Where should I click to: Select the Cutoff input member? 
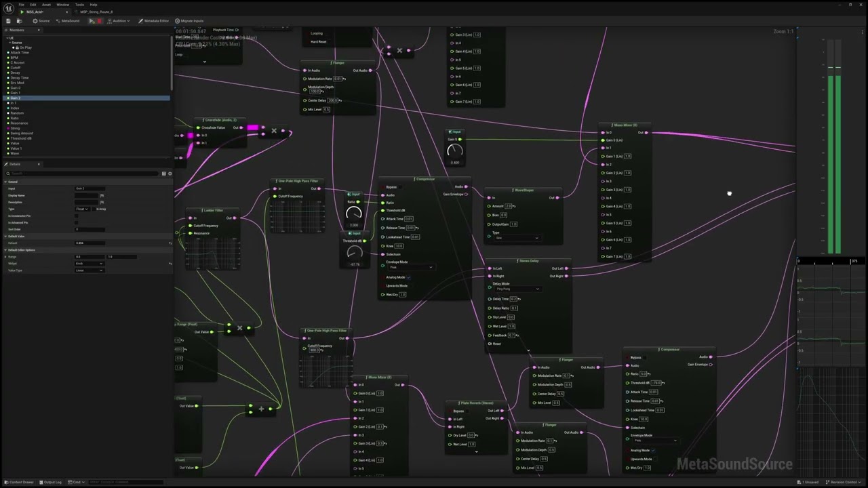[x=16, y=68]
